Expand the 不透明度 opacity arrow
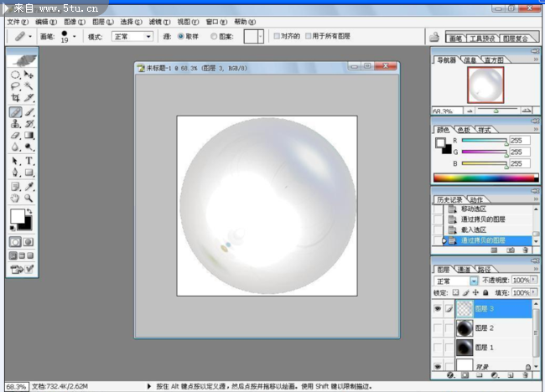 coord(535,281)
